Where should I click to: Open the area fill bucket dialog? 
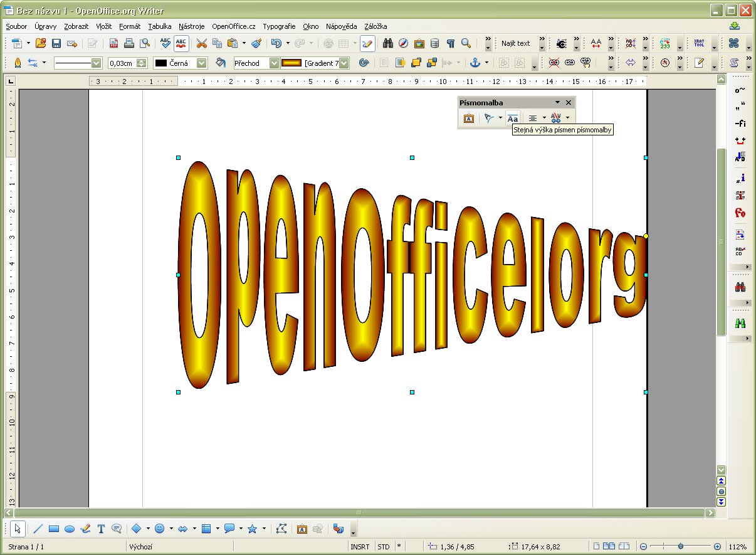click(220, 63)
